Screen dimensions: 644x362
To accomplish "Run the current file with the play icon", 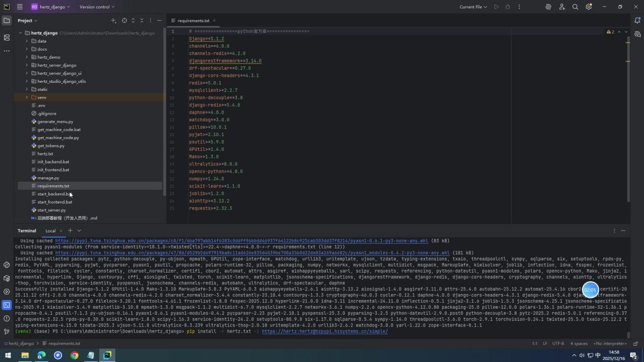I will [x=496, y=7].
